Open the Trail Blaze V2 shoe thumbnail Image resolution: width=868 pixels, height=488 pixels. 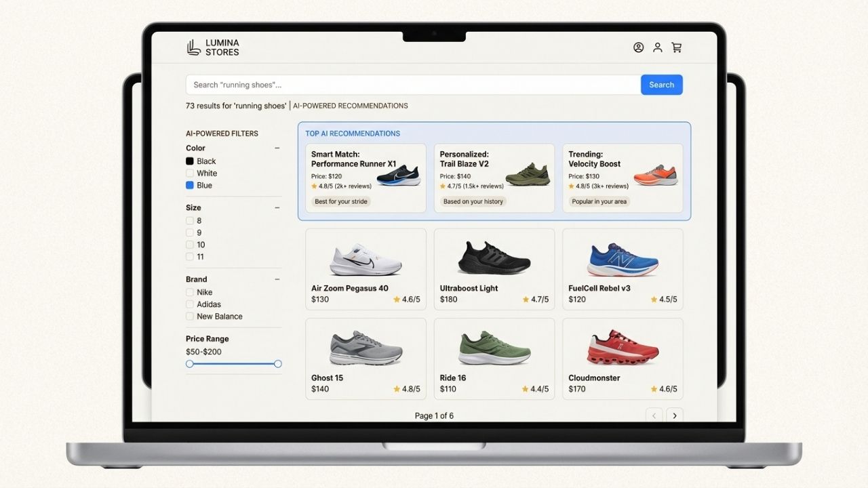[x=528, y=175]
